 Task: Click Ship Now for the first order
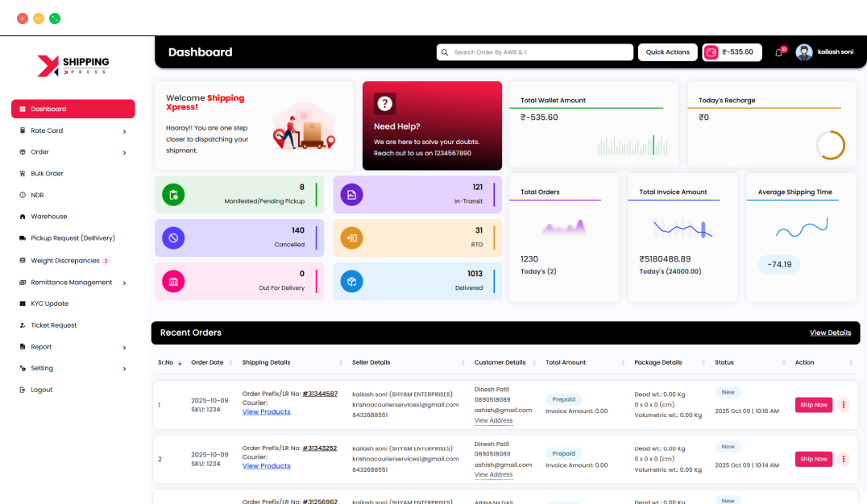pyautogui.click(x=813, y=405)
